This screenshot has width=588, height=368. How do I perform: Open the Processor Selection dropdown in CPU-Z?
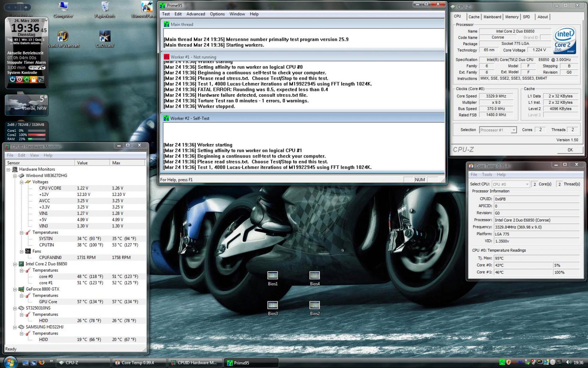pos(498,130)
